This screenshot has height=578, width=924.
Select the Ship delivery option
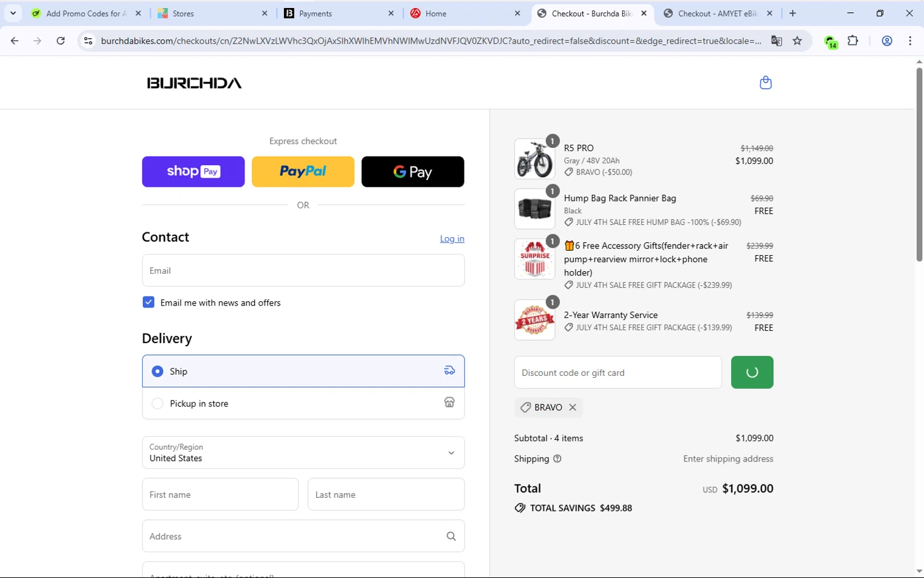[x=303, y=371]
